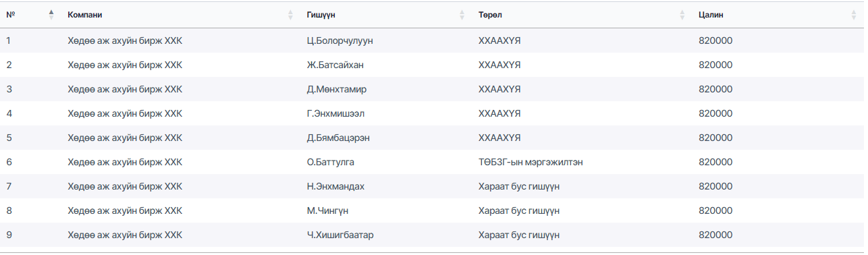
Task: Click the Төрөл column sort icon
Action: pos(682,14)
